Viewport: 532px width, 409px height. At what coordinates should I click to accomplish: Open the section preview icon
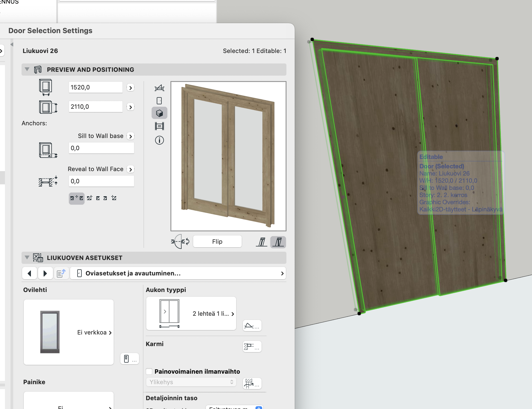[x=159, y=126]
